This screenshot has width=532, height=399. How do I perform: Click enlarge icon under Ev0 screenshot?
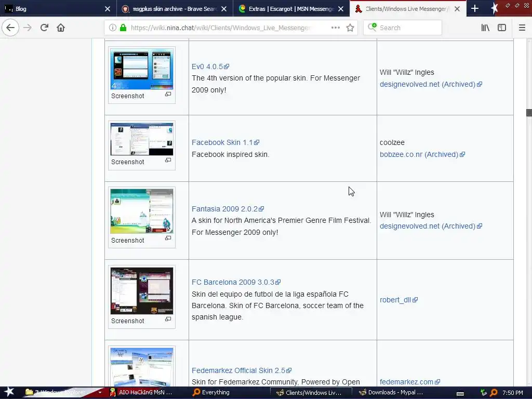pyautogui.click(x=168, y=95)
